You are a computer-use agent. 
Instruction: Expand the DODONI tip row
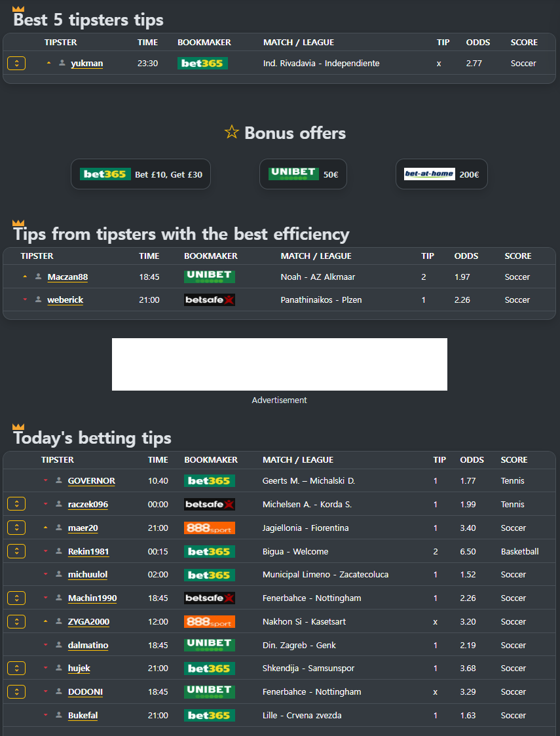[x=16, y=691]
